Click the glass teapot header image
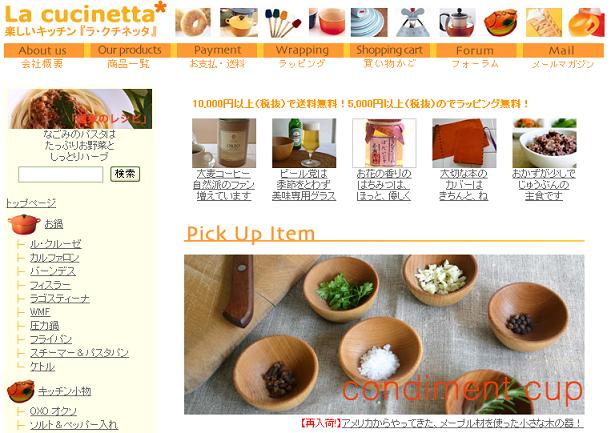 click(457, 22)
